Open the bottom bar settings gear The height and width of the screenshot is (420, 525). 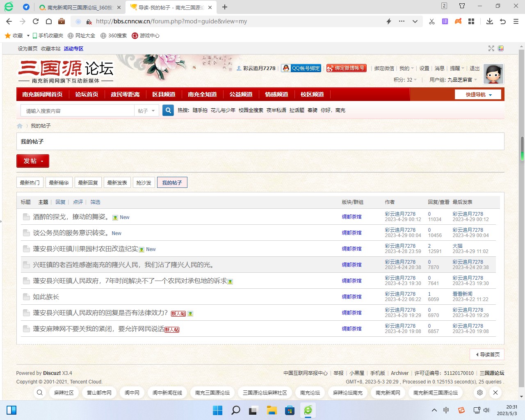click(479, 393)
